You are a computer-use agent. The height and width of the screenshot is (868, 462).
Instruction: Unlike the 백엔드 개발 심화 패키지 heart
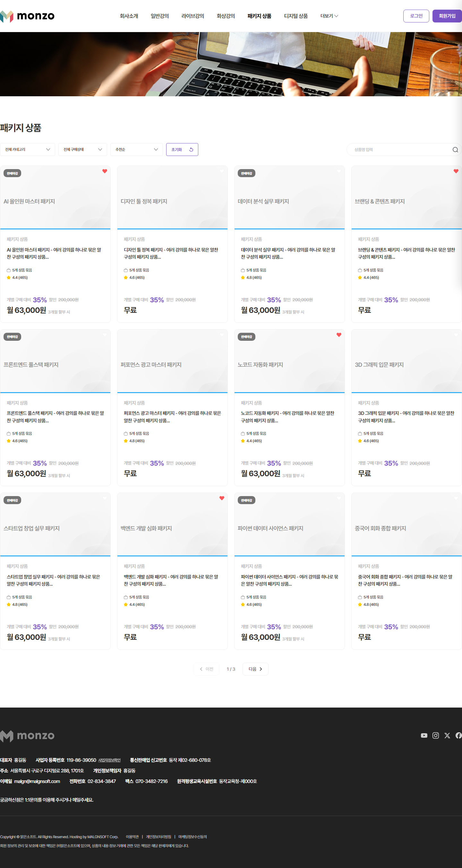coord(222,498)
